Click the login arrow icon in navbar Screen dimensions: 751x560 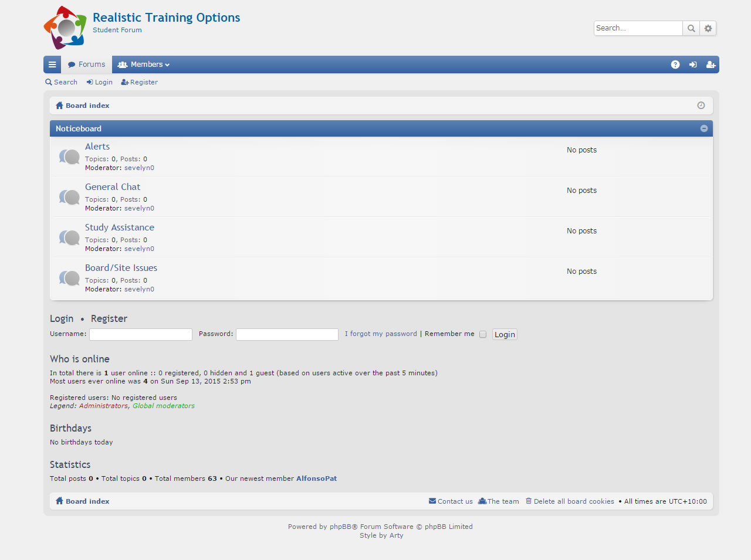point(693,65)
